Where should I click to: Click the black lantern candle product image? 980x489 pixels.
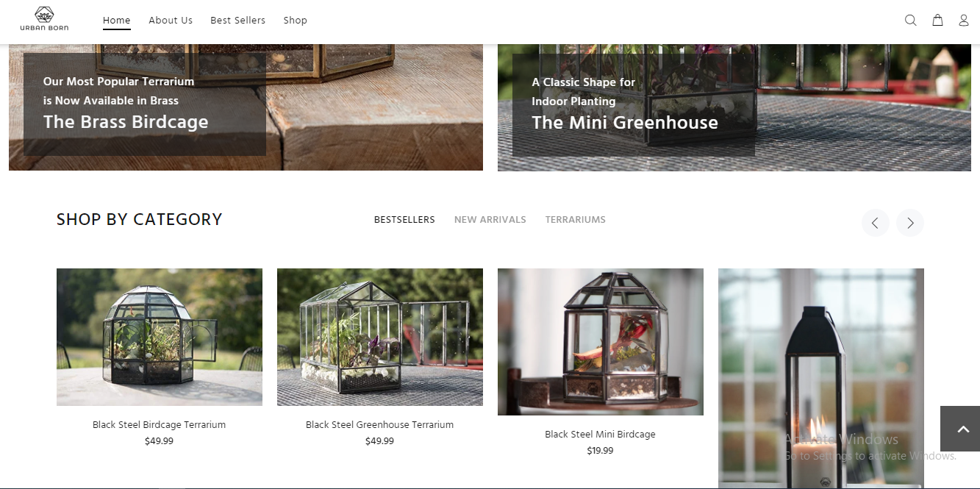pos(821,378)
